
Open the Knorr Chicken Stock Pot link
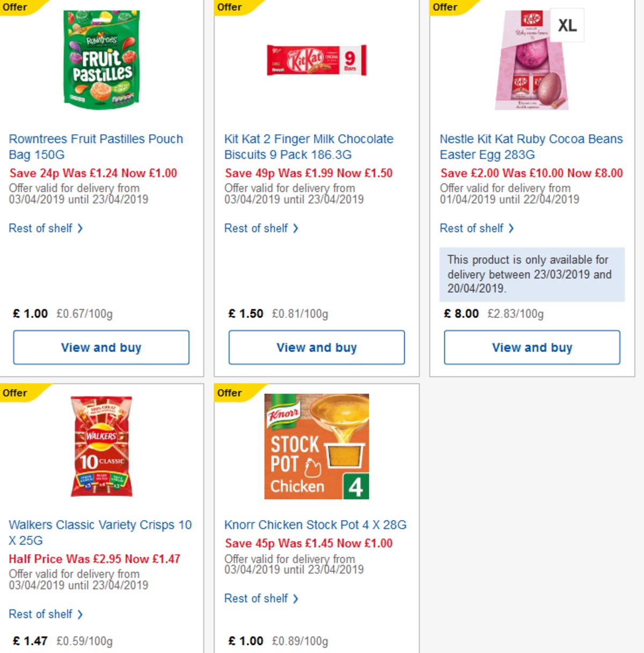click(316, 525)
